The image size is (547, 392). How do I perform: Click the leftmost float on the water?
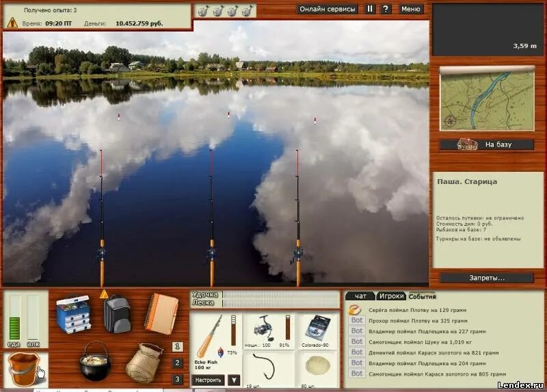(x=118, y=116)
